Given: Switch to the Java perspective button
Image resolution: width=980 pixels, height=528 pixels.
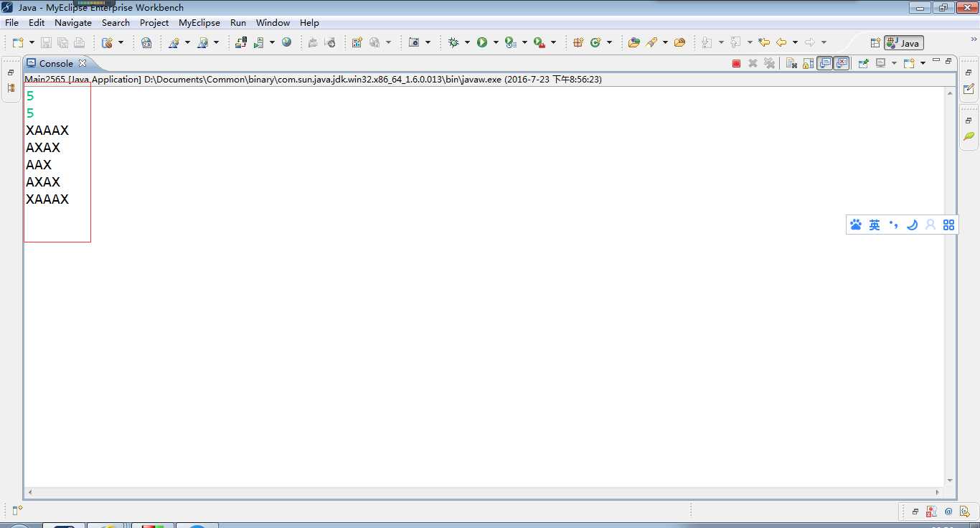Looking at the screenshot, I should 904,43.
